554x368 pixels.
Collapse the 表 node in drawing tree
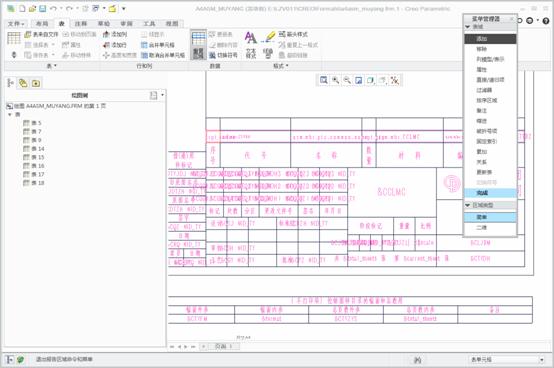(x=10, y=114)
